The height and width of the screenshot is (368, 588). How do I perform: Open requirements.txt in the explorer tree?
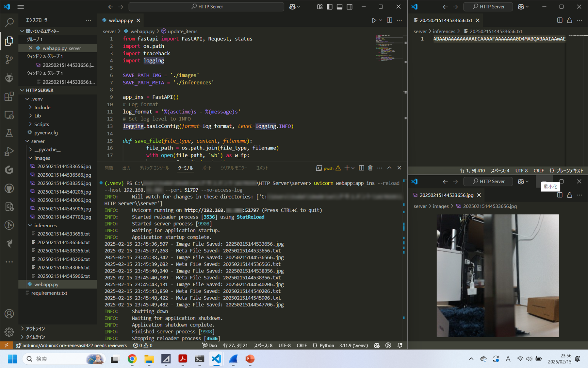pos(49,293)
